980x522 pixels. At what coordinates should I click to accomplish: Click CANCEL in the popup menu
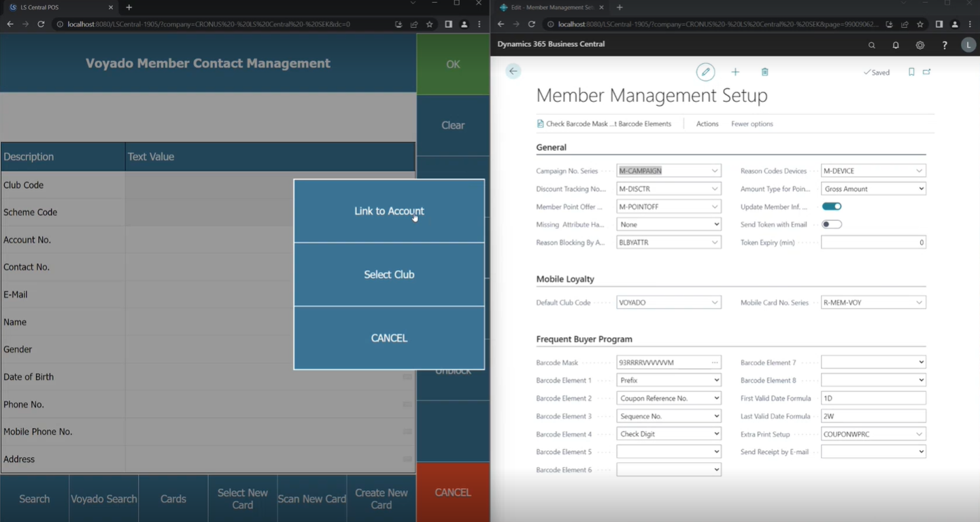(x=389, y=338)
